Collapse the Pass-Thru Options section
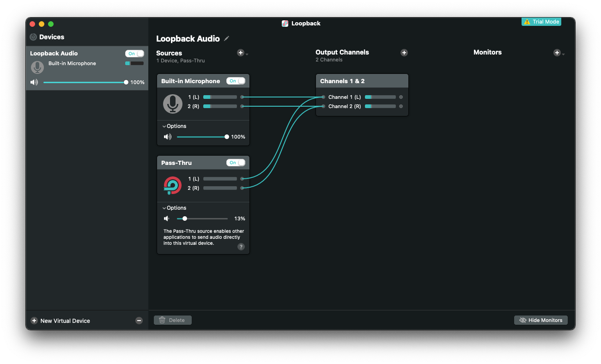Viewport: 601px width, 364px height. coord(174,208)
